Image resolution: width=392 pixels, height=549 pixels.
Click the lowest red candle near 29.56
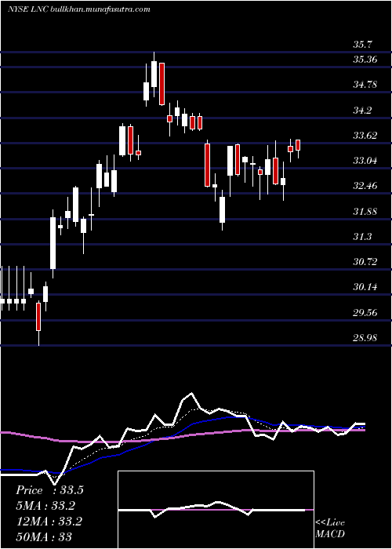[x=38, y=317]
